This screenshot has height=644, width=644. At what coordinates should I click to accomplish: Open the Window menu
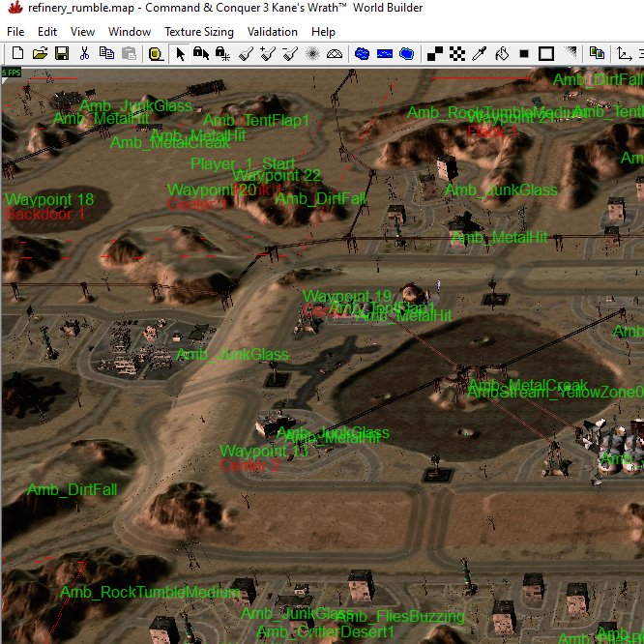coord(130,32)
